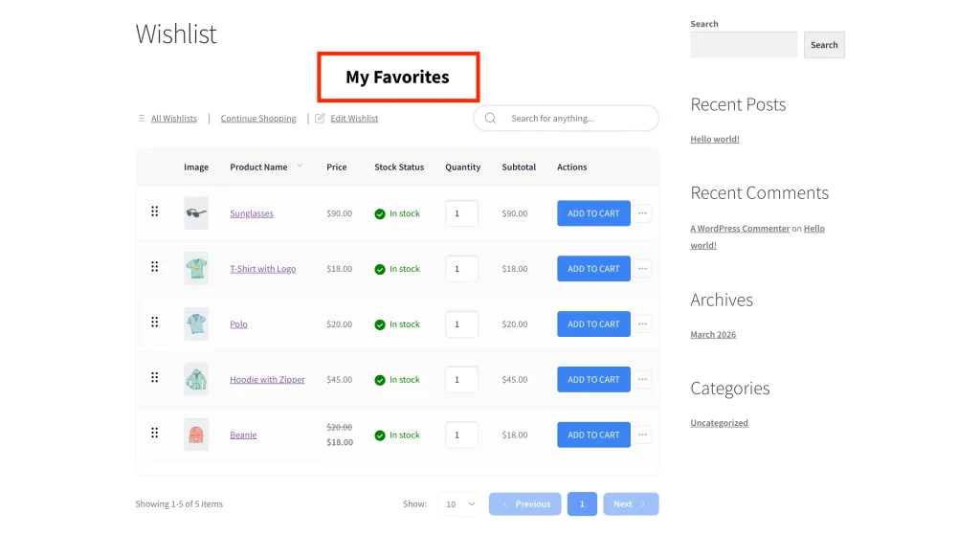Focus the Sunglasses quantity field

[462, 213]
